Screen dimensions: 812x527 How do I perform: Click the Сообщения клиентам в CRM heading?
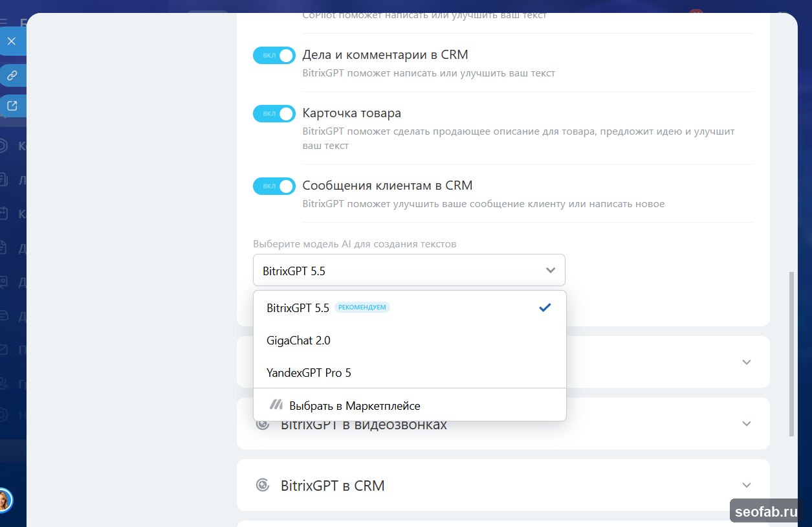point(388,185)
